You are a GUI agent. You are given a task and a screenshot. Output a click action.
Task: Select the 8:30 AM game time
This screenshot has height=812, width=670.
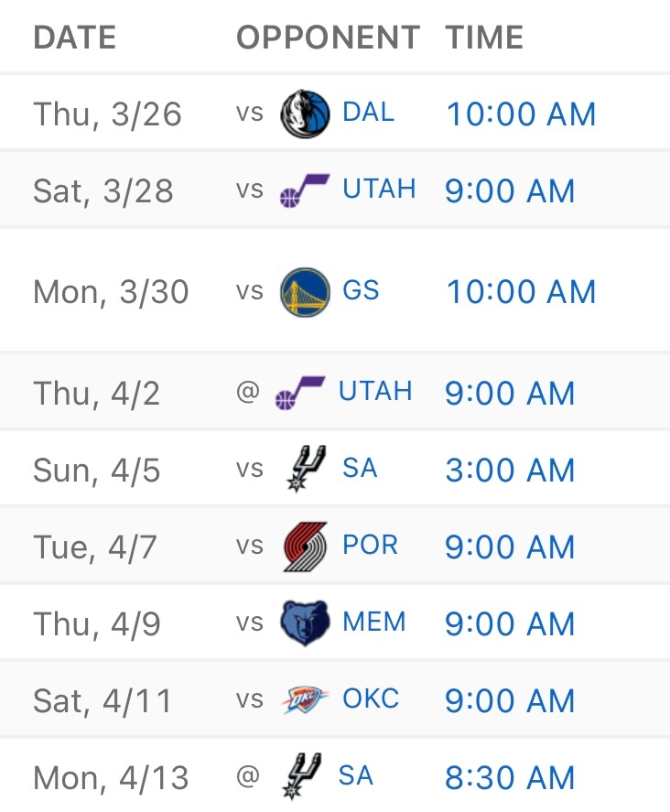click(510, 777)
